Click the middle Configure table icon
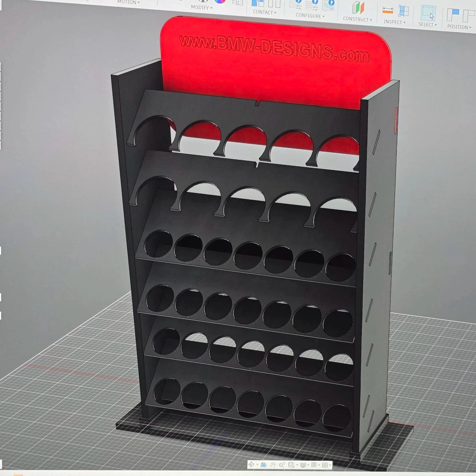 312,5
